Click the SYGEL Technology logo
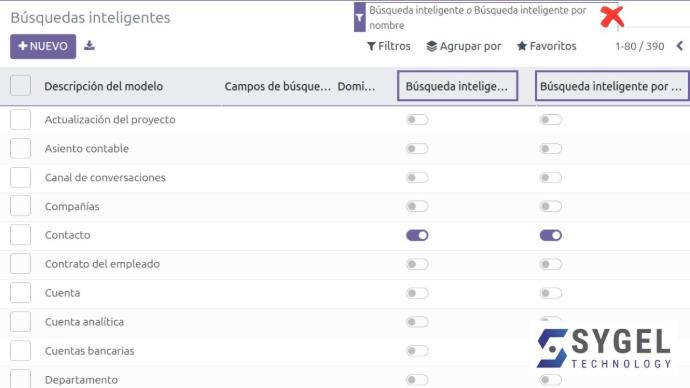Viewport: 690px width, 388px height. pos(604,348)
